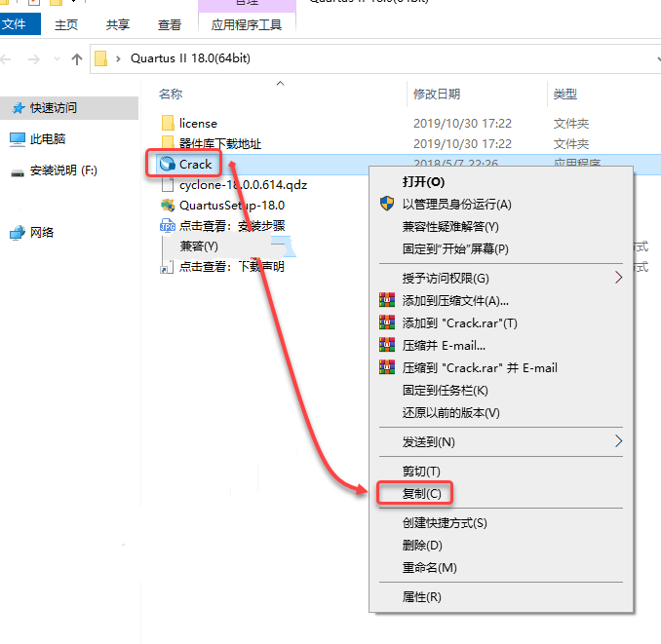The image size is (661, 644).
Task: Click the admin shield icon
Action: point(387,204)
